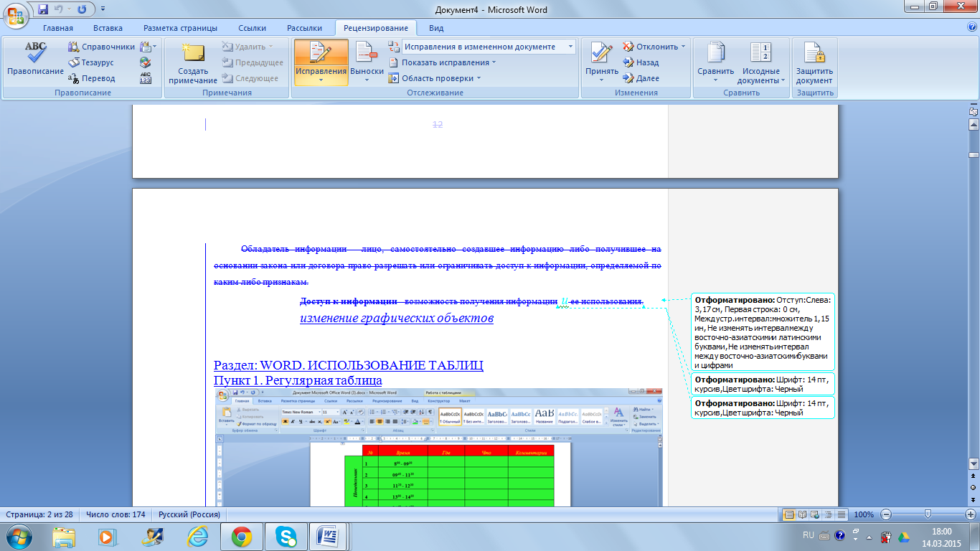
Task: Redo via quick access toolbar
Action: coord(82,9)
